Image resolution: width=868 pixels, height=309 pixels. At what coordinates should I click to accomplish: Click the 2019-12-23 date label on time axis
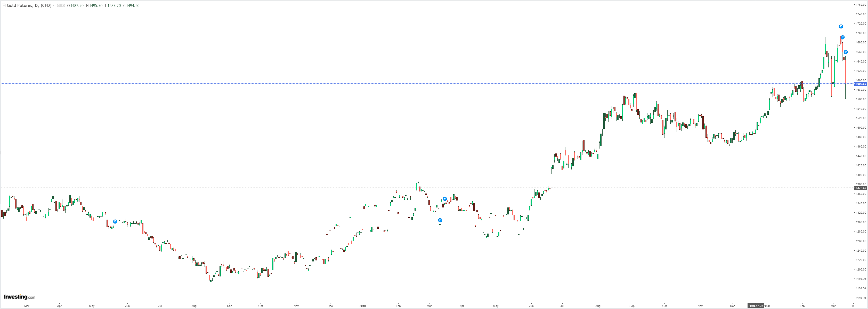click(x=756, y=306)
